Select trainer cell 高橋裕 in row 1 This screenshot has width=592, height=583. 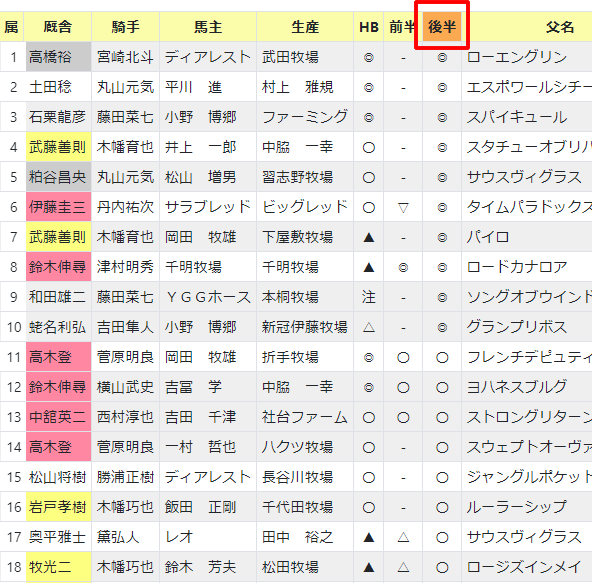point(59,57)
